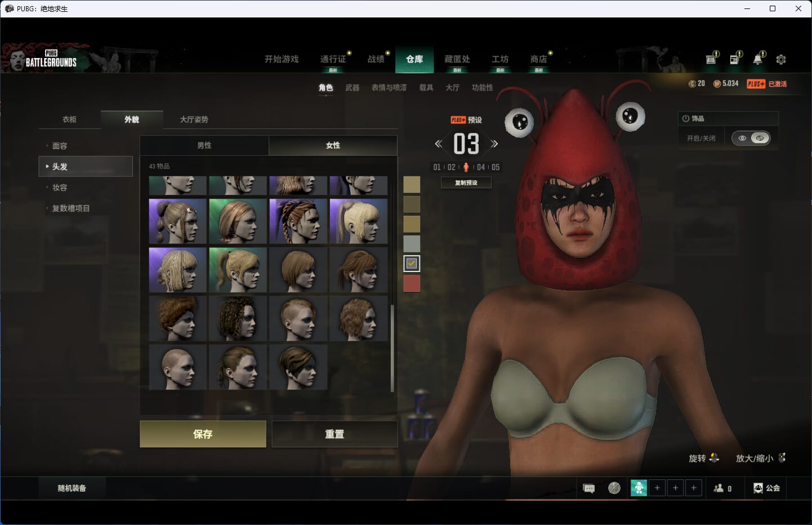Click the 保存 save button
Image resolution: width=812 pixels, height=525 pixels.
point(203,434)
